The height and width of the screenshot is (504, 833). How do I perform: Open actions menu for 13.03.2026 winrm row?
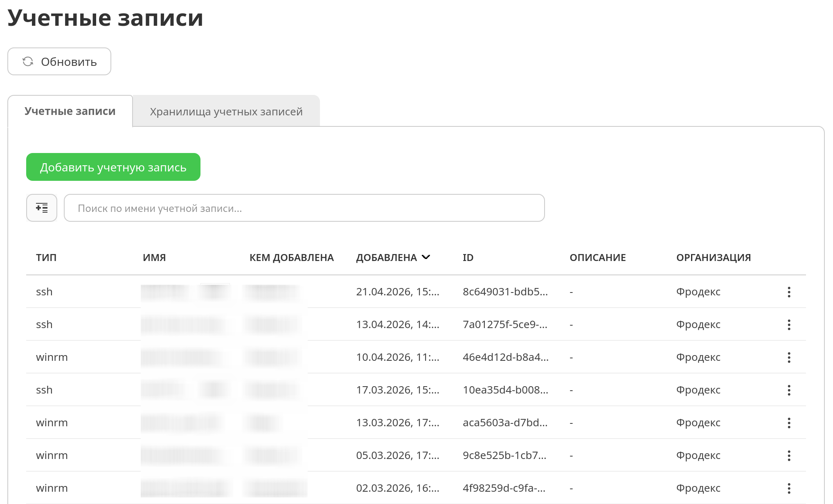coord(789,423)
